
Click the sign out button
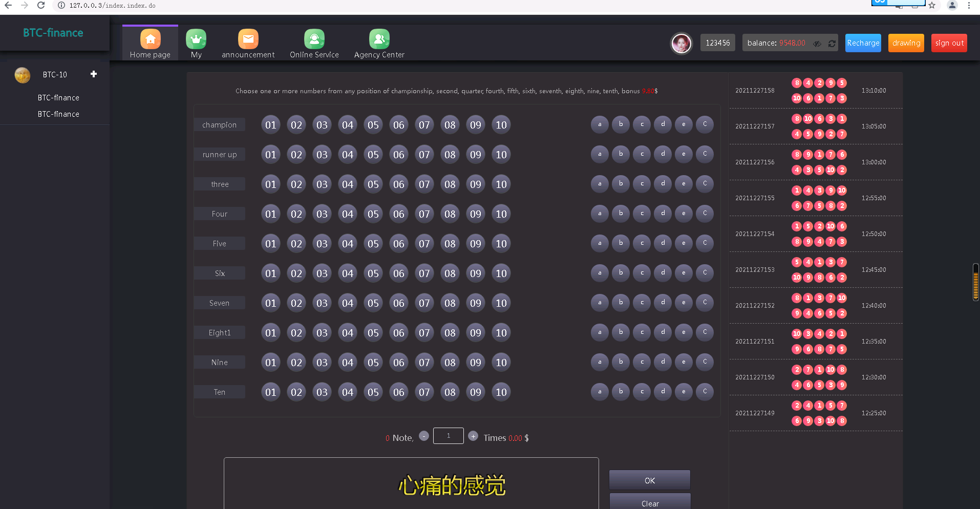pyautogui.click(x=949, y=43)
